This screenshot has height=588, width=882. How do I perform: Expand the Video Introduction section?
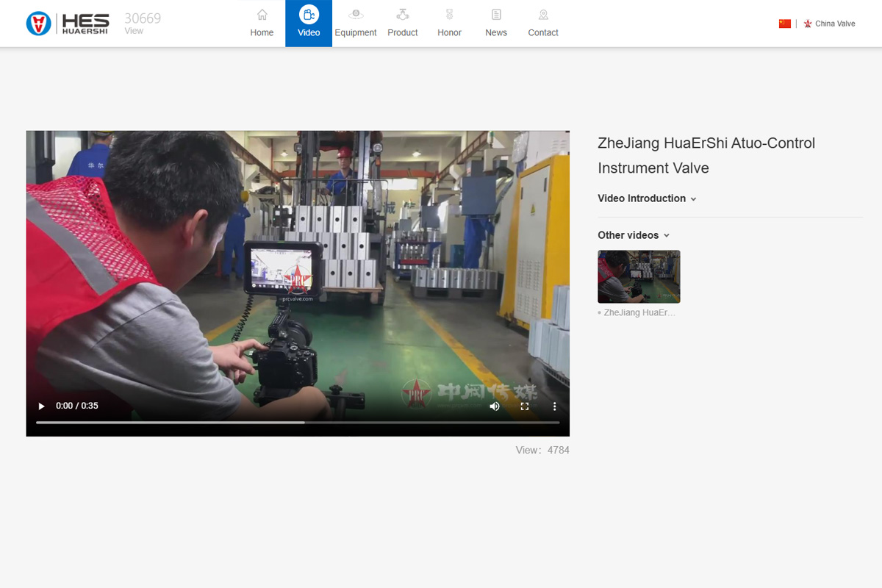[647, 198]
